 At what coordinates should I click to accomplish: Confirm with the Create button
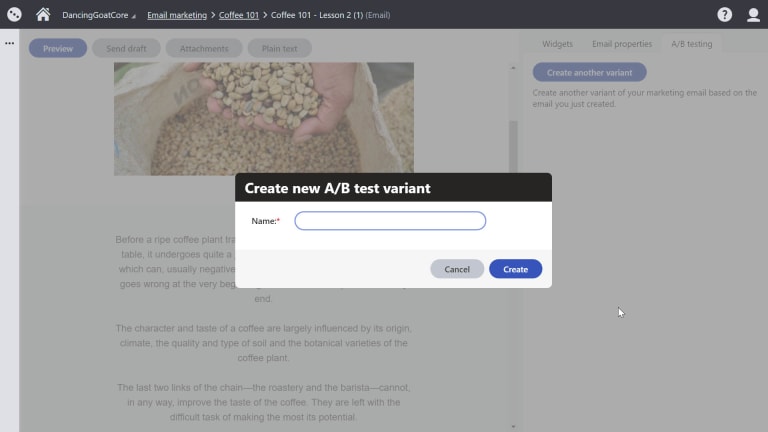pos(515,269)
